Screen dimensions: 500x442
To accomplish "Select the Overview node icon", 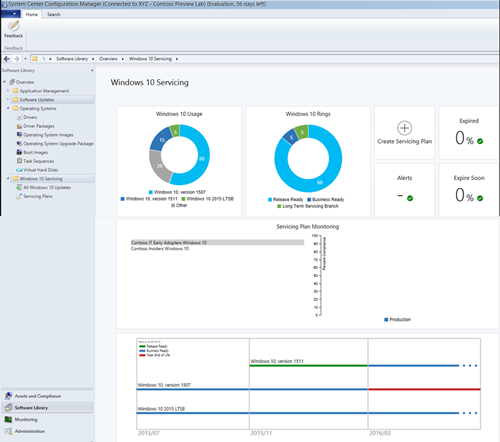I will tap(12, 82).
